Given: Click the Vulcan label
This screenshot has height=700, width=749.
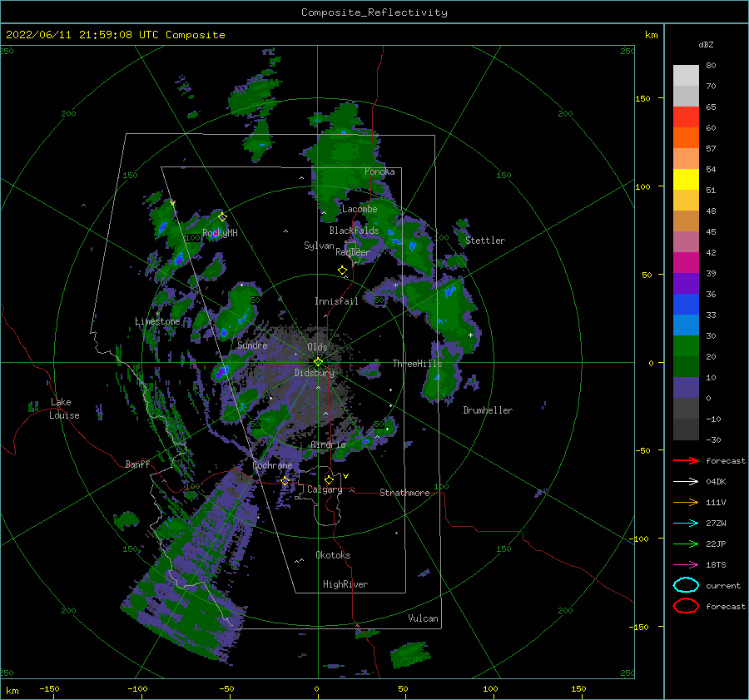Looking at the screenshot, I should click(x=424, y=618).
